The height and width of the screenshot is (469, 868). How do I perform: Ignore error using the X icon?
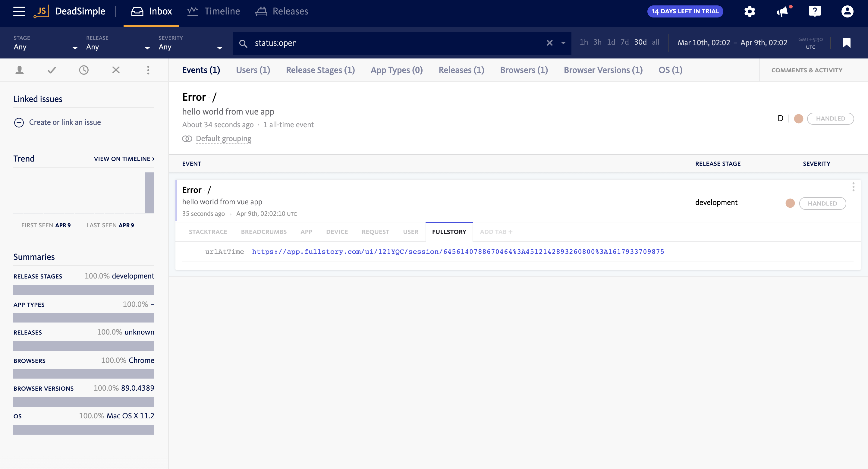(116, 70)
